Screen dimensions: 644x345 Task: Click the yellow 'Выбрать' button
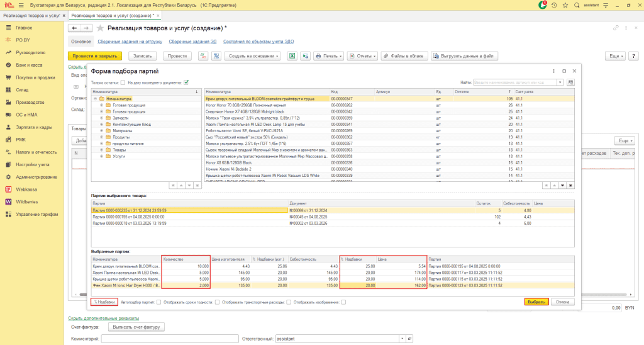[x=535, y=302]
